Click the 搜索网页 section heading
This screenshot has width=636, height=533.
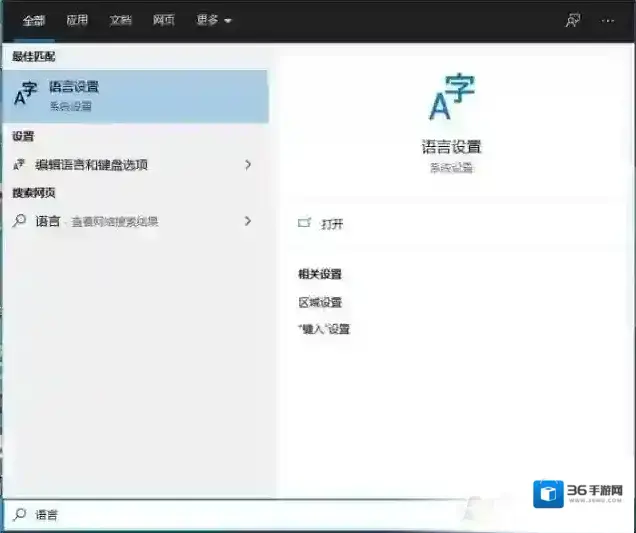coord(34,193)
